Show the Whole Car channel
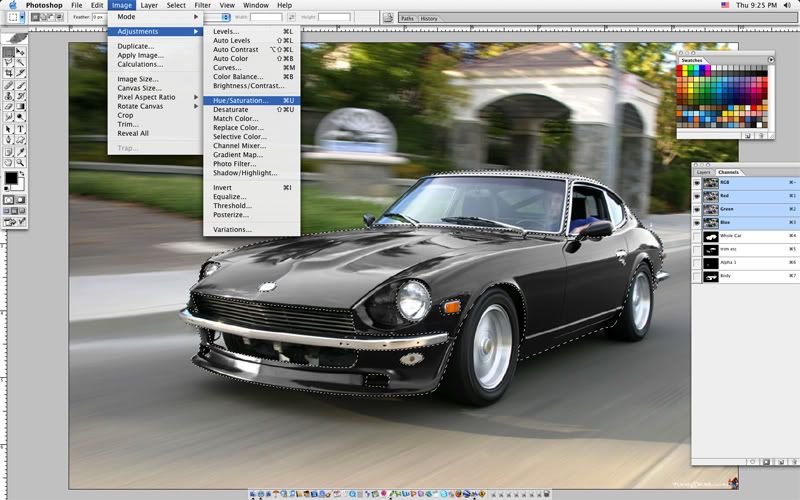Image resolution: width=800 pixels, height=500 pixels. click(697, 236)
